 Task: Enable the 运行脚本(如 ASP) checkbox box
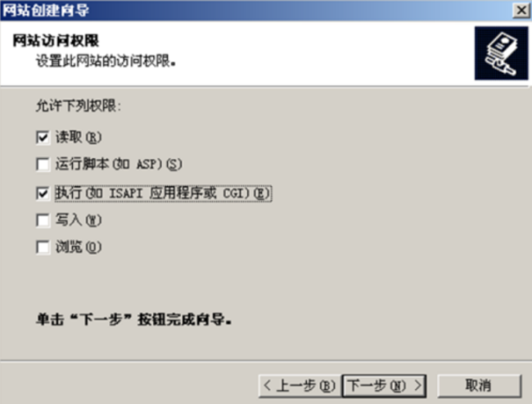(43, 165)
